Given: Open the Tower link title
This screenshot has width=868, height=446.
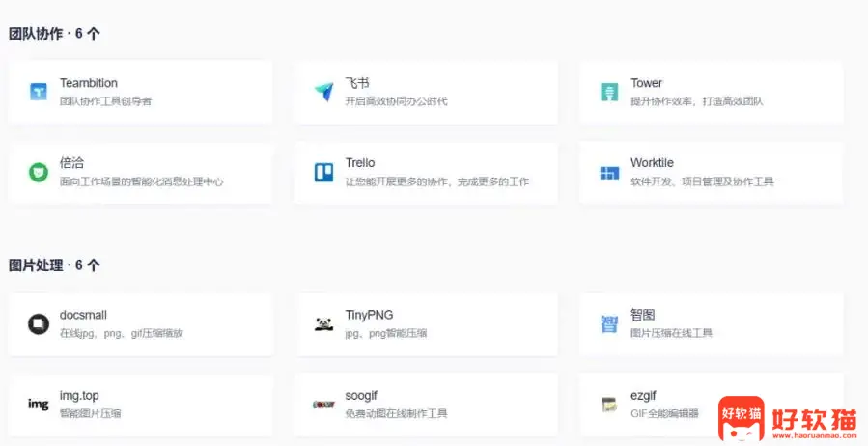Looking at the screenshot, I should tap(646, 83).
